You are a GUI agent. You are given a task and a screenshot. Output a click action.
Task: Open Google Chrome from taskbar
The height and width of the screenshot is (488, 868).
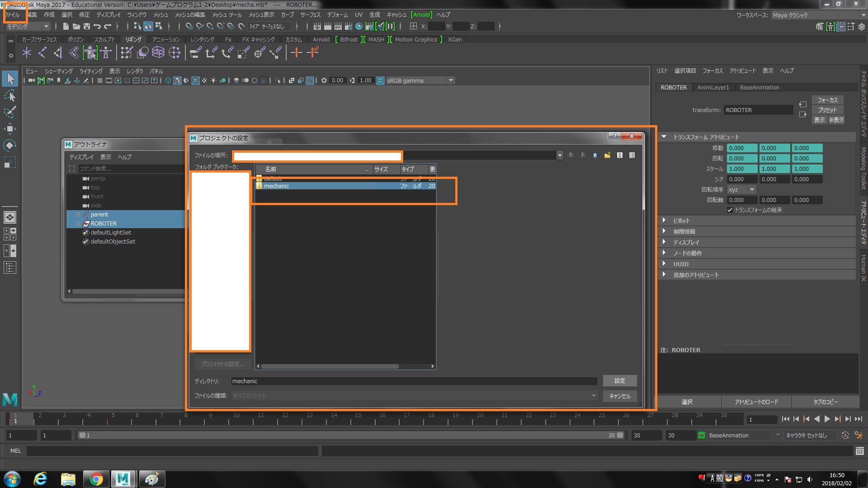point(96,479)
